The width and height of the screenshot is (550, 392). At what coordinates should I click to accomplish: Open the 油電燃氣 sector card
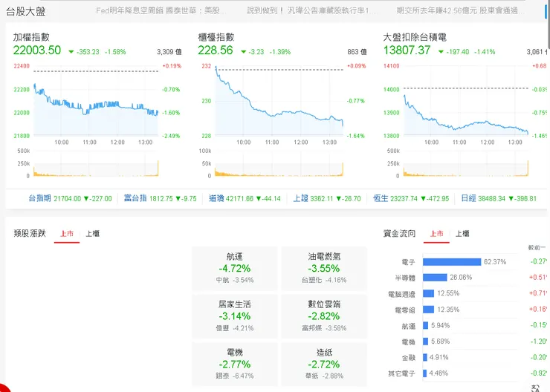click(x=324, y=268)
